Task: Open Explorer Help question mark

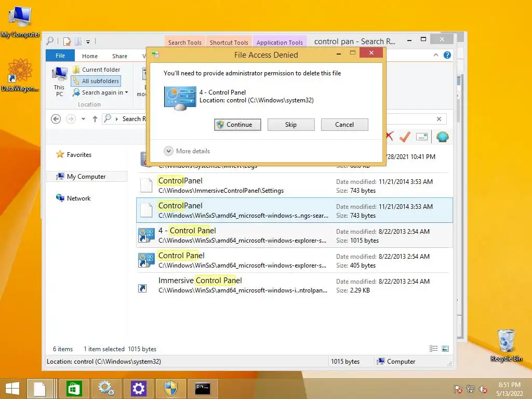Action: pos(447,55)
